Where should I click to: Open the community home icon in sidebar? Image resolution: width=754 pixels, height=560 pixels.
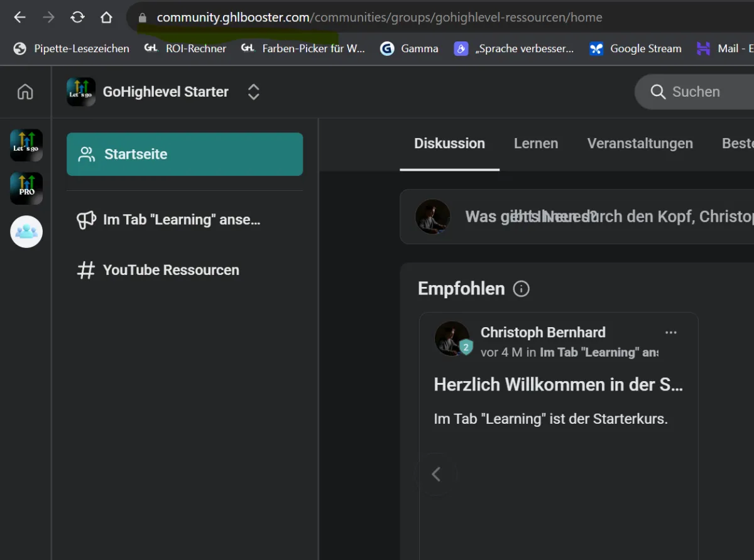coord(25,92)
